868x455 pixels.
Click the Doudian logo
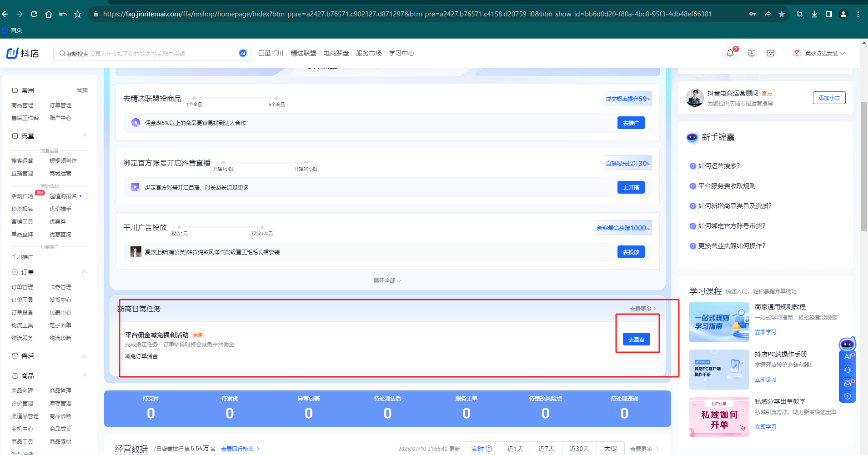point(23,53)
